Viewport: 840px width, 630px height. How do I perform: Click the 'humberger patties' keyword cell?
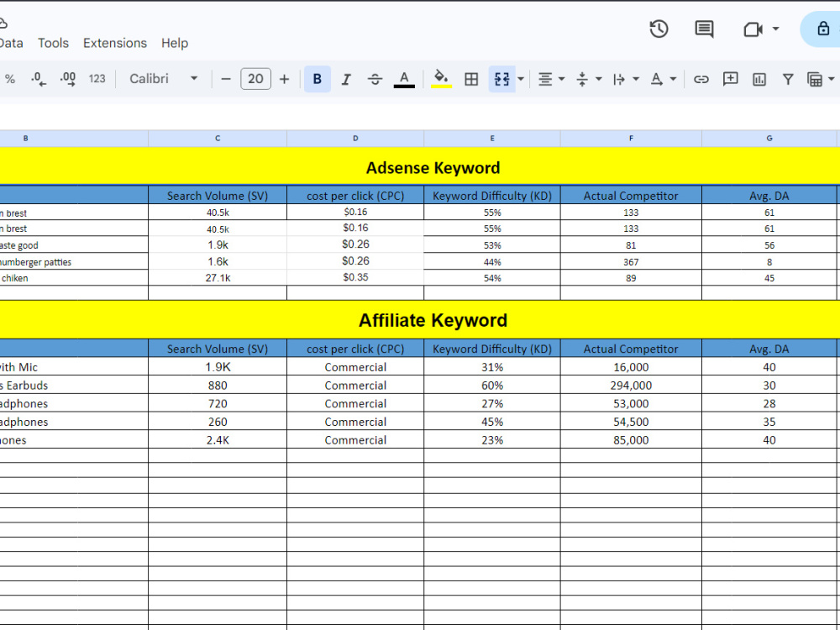coord(74,262)
